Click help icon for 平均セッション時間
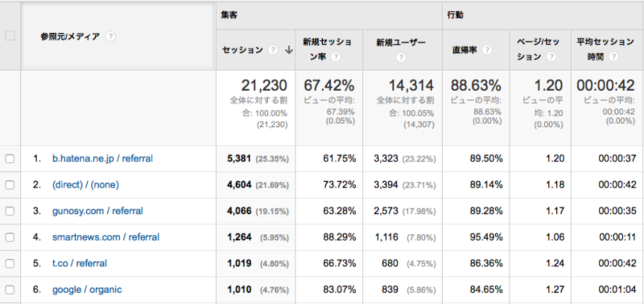The height and width of the screenshot is (304, 644). (x=614, y=57)
